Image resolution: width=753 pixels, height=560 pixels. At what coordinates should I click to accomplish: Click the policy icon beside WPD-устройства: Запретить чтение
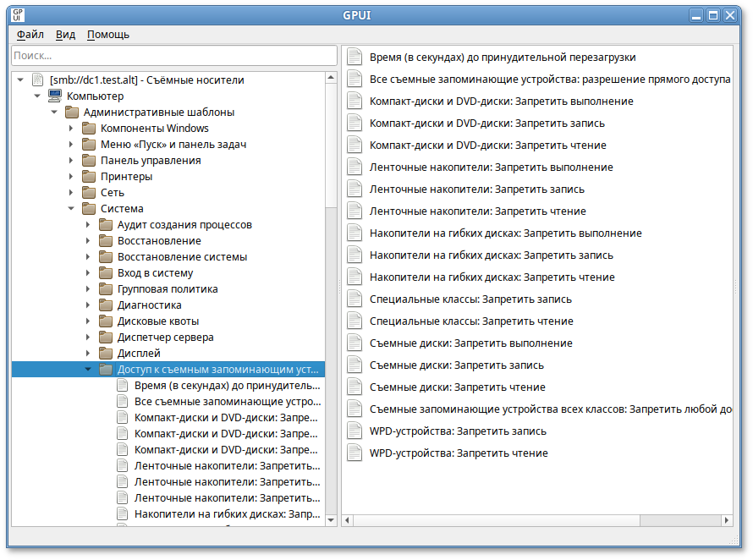click(355, 453)
